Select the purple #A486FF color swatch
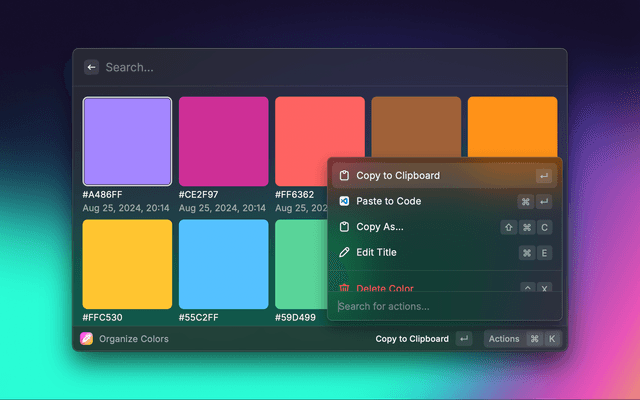Viewport: 640px width, 400px height. tap(127, 141)
